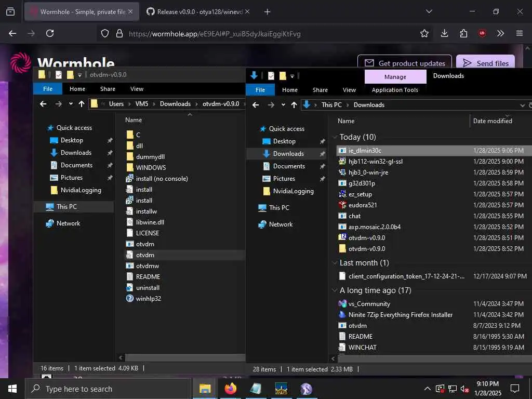Select install (no console) file
Viewport: 532px width, 399px height.
[x=162, y=179]
